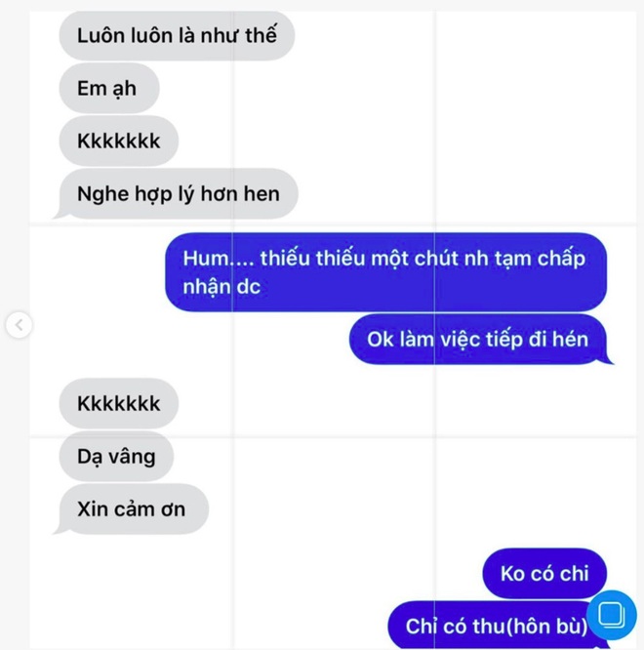Select 'Kkkkkkk' bubble above 'Dạ vâng'
Image resolution: width=644 pixels, height=650 pixels.
tap(119, 403)
